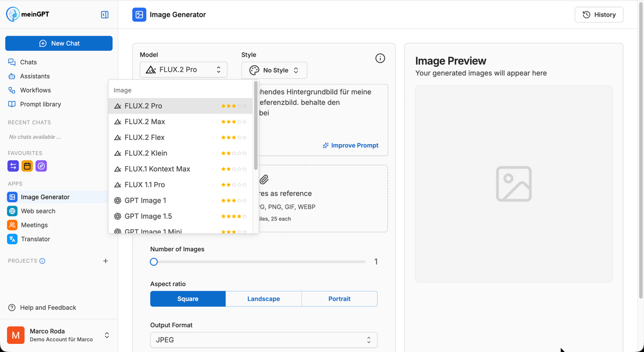Click the page's vertical scrollbar
The width and height of the screenshot is (644, 352).
click(x=640, y=151)
